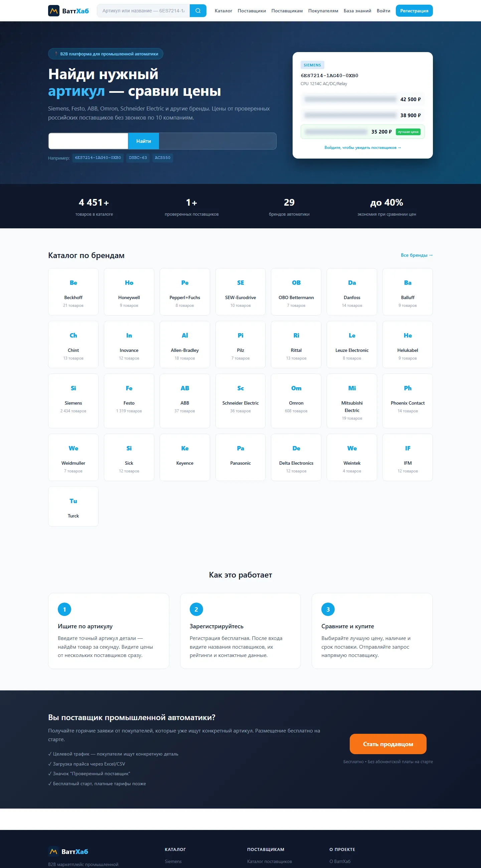The image size is (481, 868).
Task: Open the Pepperl+Fuchs brand card
Action: click(185, 292)
